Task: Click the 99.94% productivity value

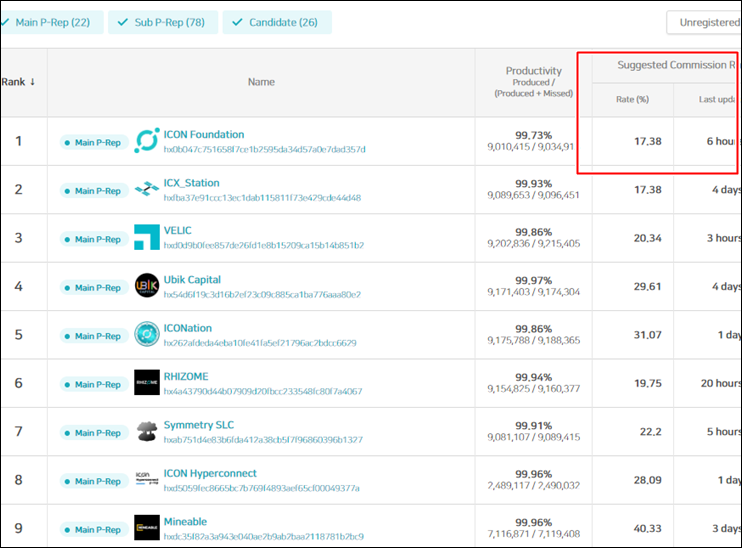Action: pyautogui.click(x=534, y=377)
